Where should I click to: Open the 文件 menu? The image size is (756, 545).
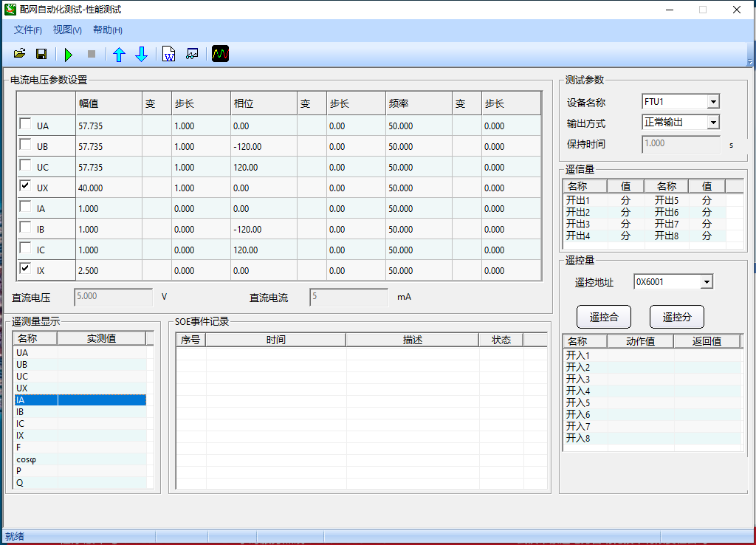click(x=27, y=30)
